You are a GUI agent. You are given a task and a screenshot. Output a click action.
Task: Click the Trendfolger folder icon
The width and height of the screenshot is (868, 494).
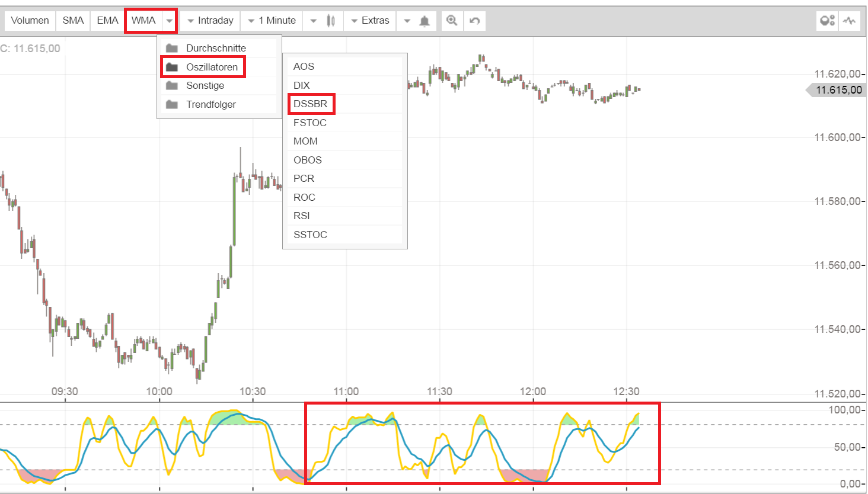point(172,104)
